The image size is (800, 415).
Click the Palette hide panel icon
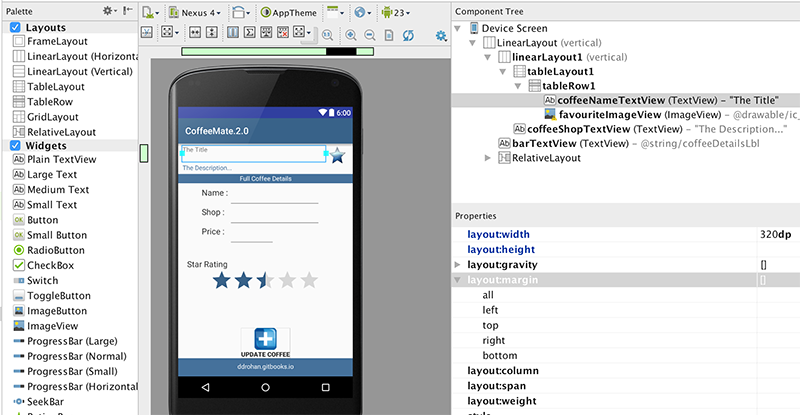pyautogui.click(x=129, y=11)
